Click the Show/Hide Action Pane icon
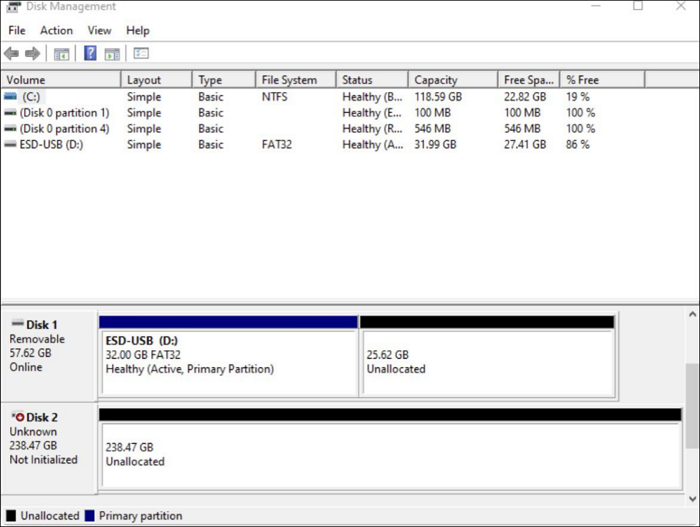700x527 pixels. pyautogui.click(x=112, y=53)
